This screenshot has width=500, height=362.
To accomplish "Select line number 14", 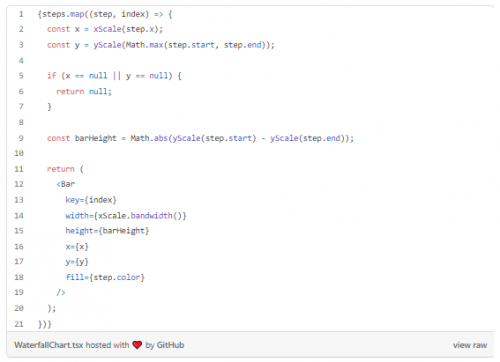I will click(19, 216).
